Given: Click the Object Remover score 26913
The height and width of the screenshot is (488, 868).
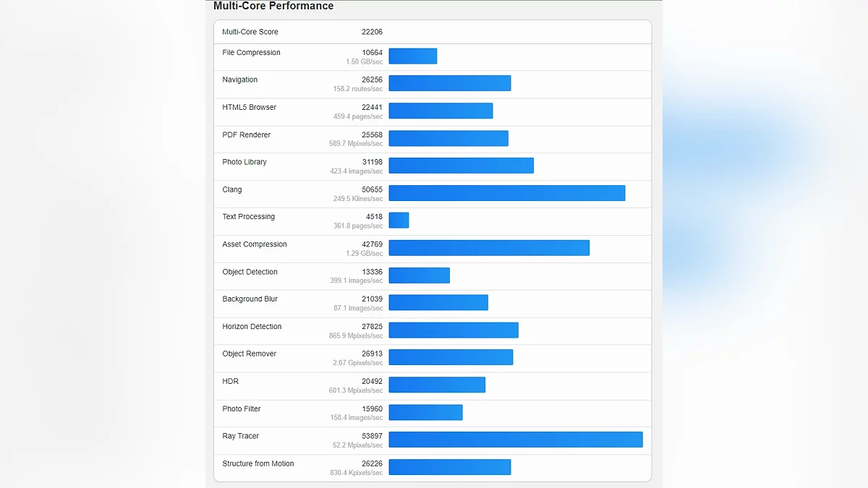Looking at the screenshot, I should point(372,354).
